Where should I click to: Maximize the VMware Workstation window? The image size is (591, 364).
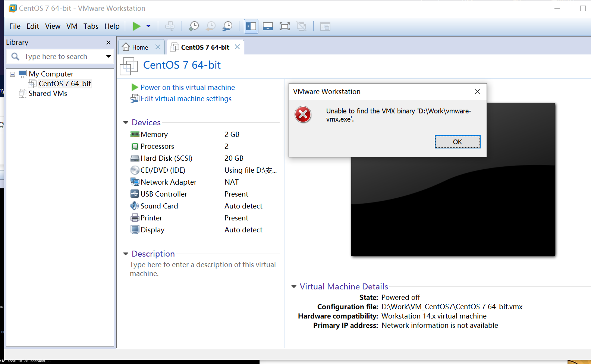coord(583,8)
